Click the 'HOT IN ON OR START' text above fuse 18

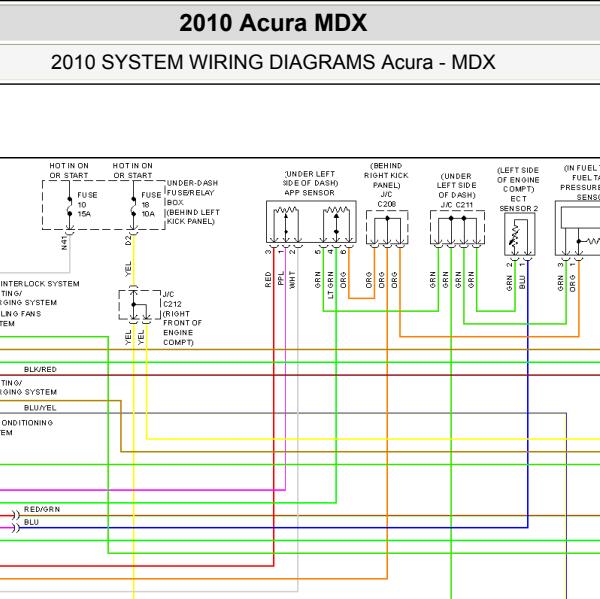[x=132, y=170]
